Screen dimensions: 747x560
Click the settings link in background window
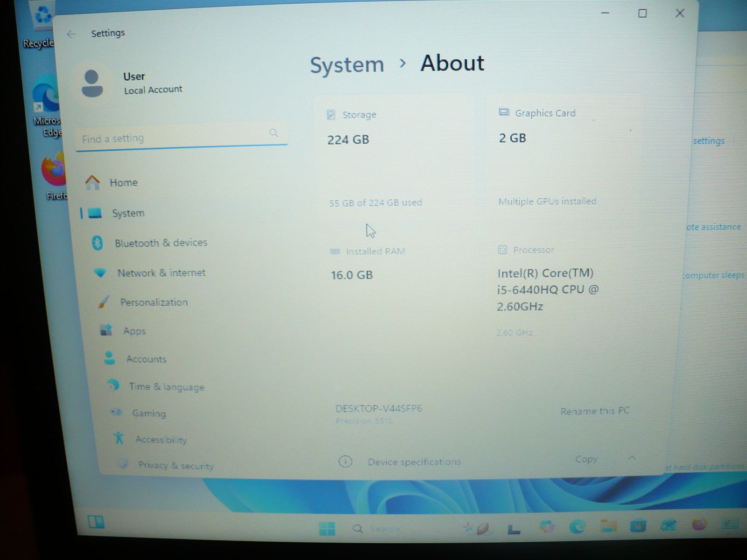[x=709, y=141]
